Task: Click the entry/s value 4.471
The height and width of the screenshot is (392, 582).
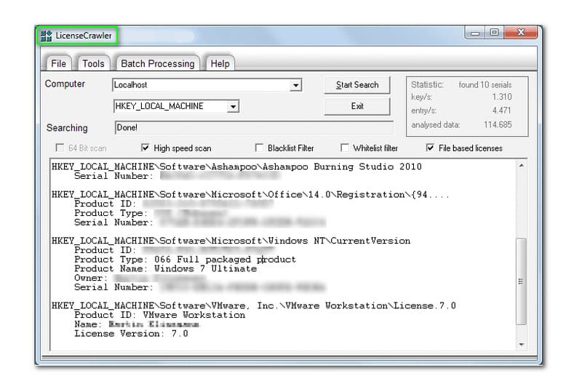Action: (502, 111)
